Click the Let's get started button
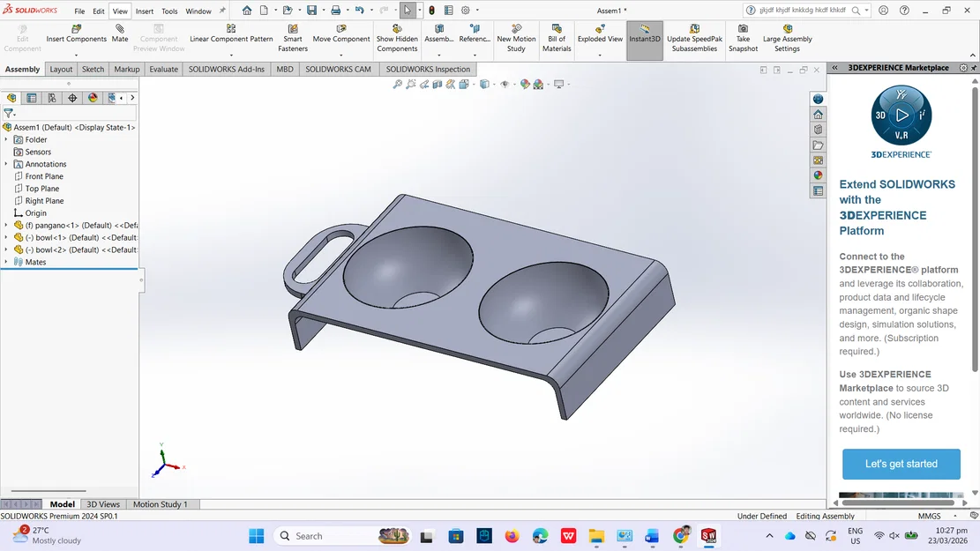Image resolution: width=980 pixels, height=551 pixels. tap(901, 464)
